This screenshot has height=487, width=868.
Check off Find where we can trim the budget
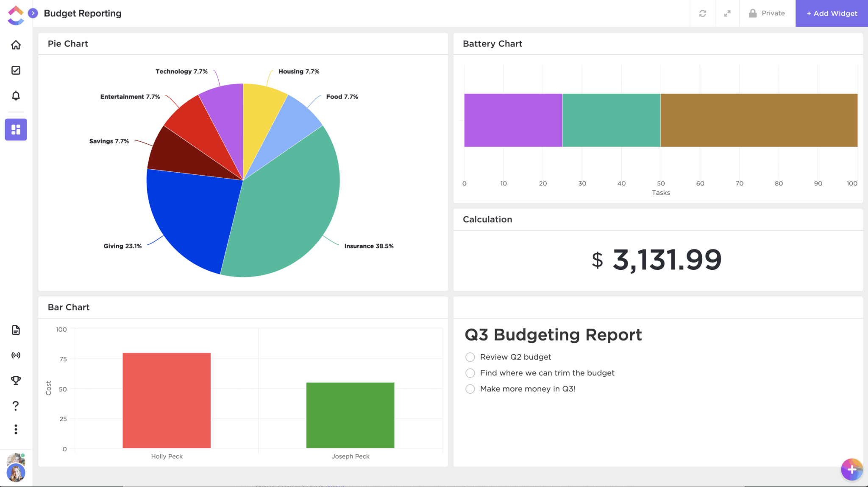click(470, 373)
